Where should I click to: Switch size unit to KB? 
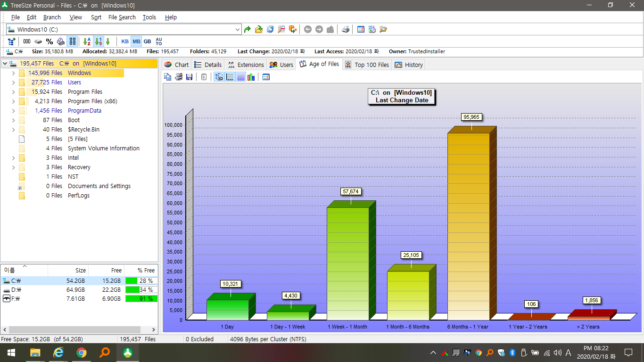coord(125,41)
